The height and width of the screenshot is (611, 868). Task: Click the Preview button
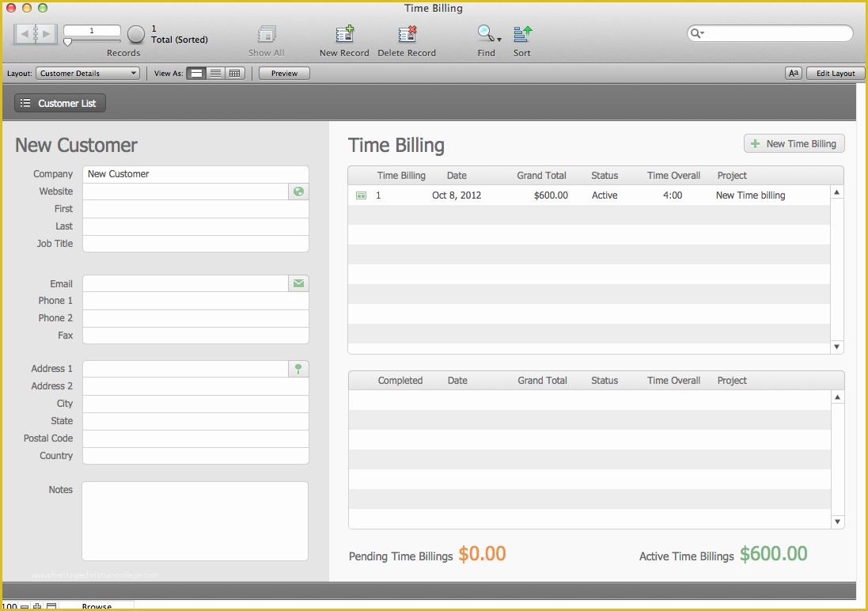click(284, 73)
